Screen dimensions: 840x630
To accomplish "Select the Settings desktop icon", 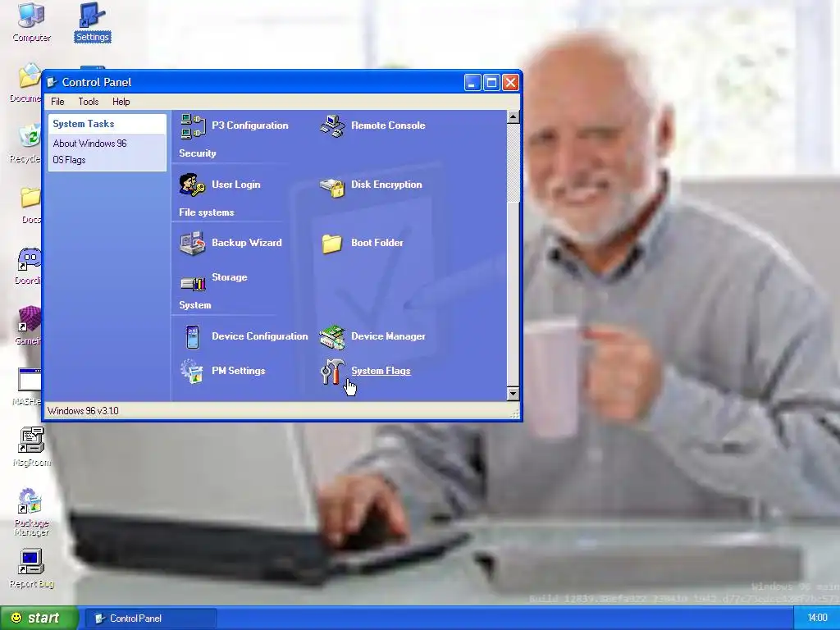I will click(92, 22).
